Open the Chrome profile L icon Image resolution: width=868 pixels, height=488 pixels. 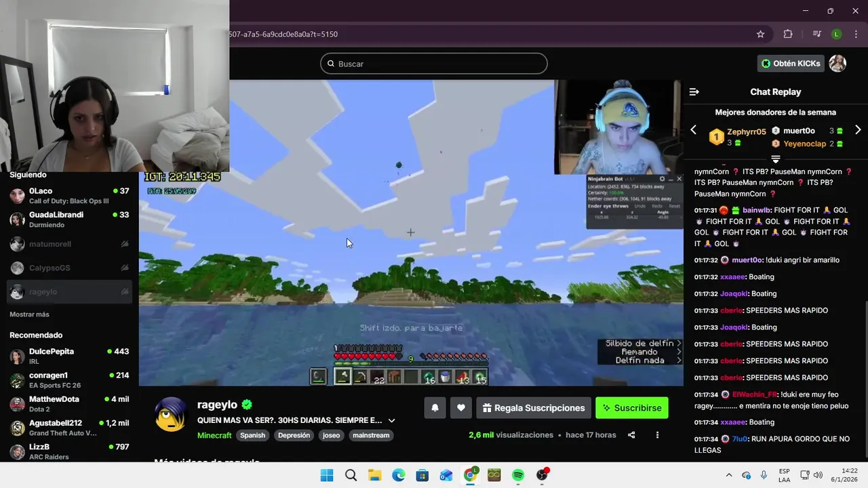837,34
